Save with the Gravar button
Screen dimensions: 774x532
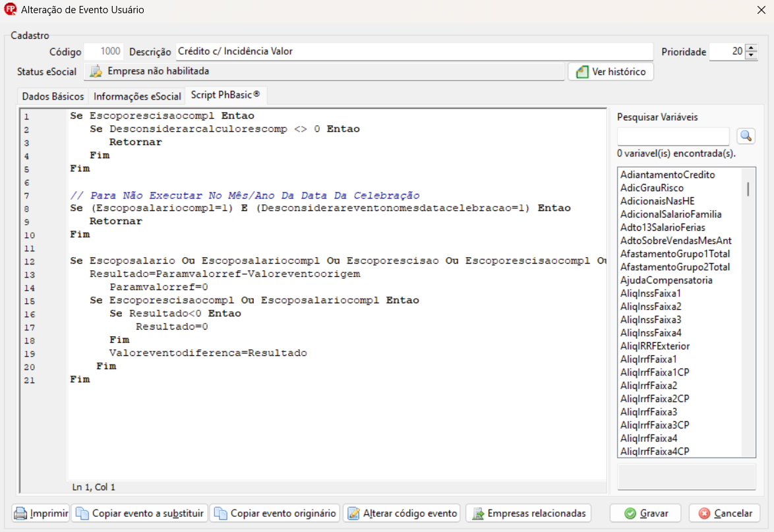point(645,514)
